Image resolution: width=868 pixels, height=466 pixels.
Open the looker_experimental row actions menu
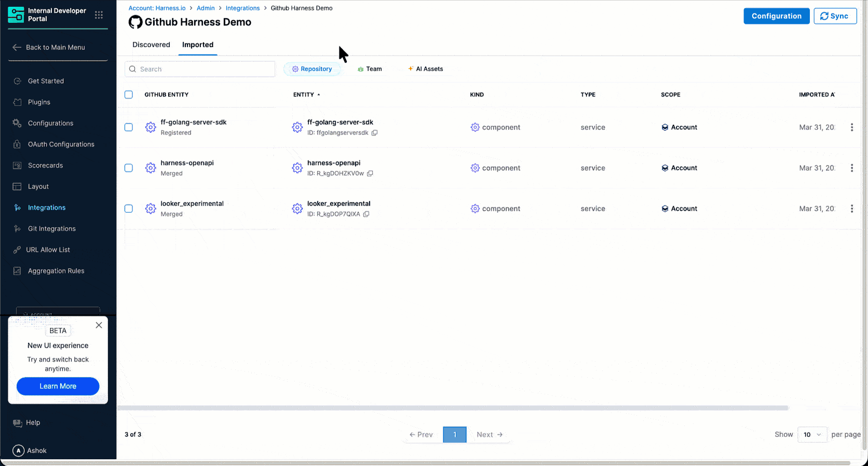tap(851, 209)
